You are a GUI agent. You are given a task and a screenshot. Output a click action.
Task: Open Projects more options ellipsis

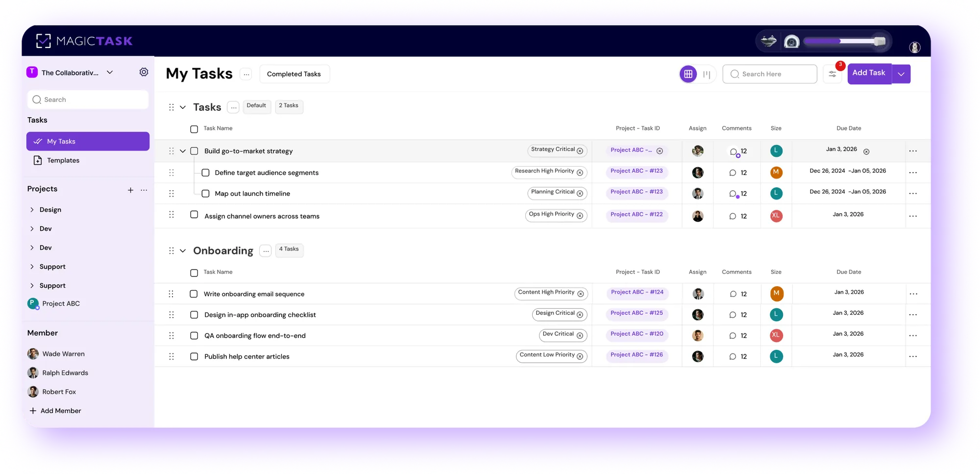click(144, 190)
